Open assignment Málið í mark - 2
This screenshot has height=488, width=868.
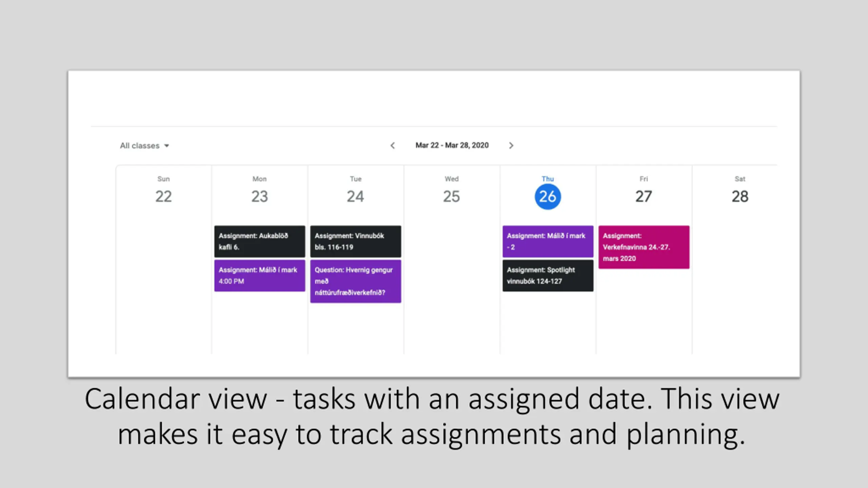click(548, 241)
